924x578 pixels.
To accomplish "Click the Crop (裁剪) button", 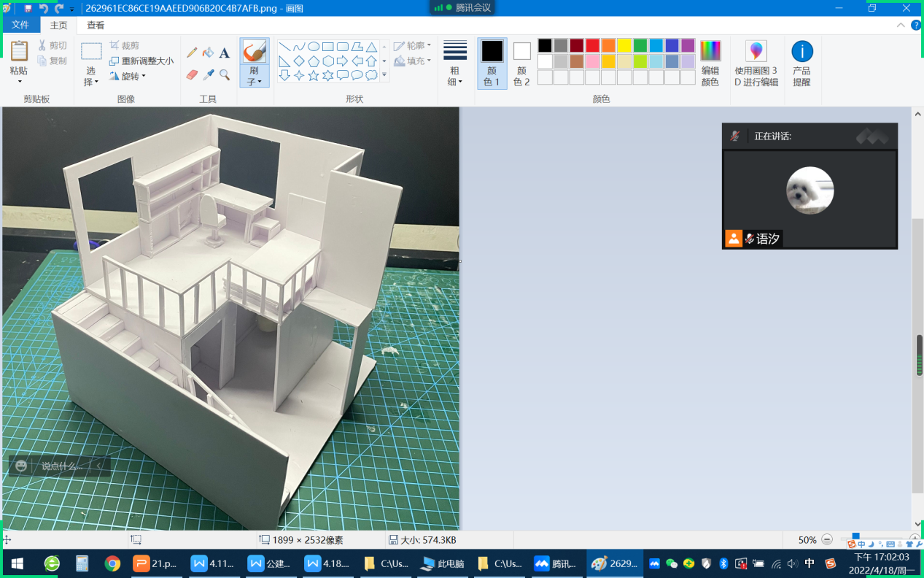I will [125, 45].
